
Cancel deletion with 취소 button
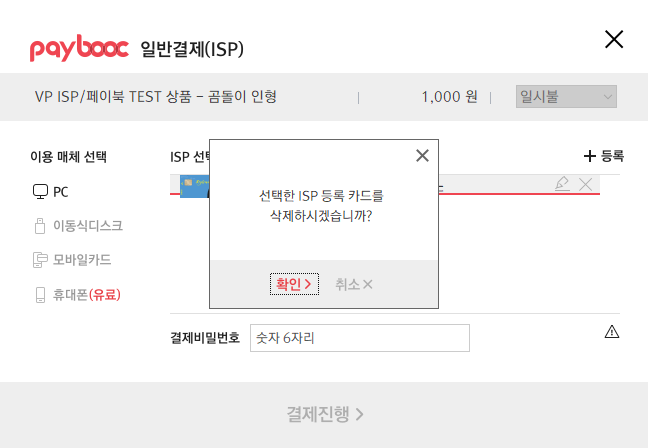pos(354,284)
